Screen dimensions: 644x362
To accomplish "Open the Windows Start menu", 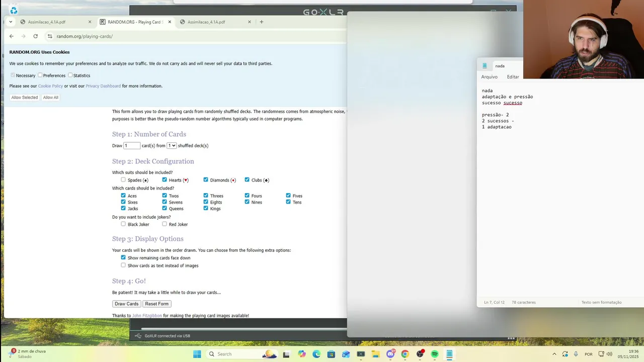I will coord(197,354).
